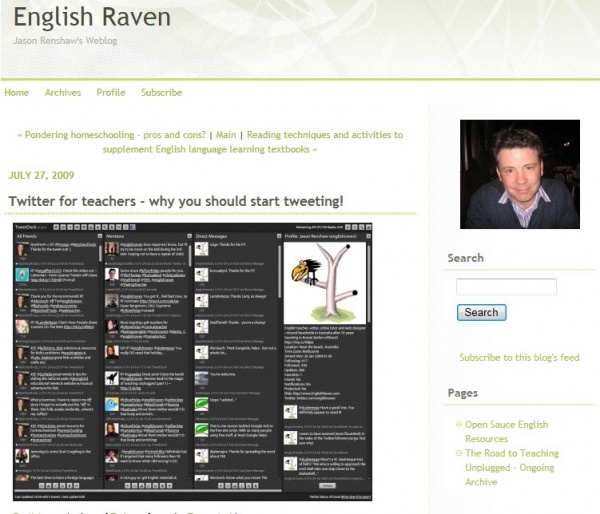This screenshot has width=600, height=514.
Task: Click the TweetDeck screenshot image
Action: point(192,362)
